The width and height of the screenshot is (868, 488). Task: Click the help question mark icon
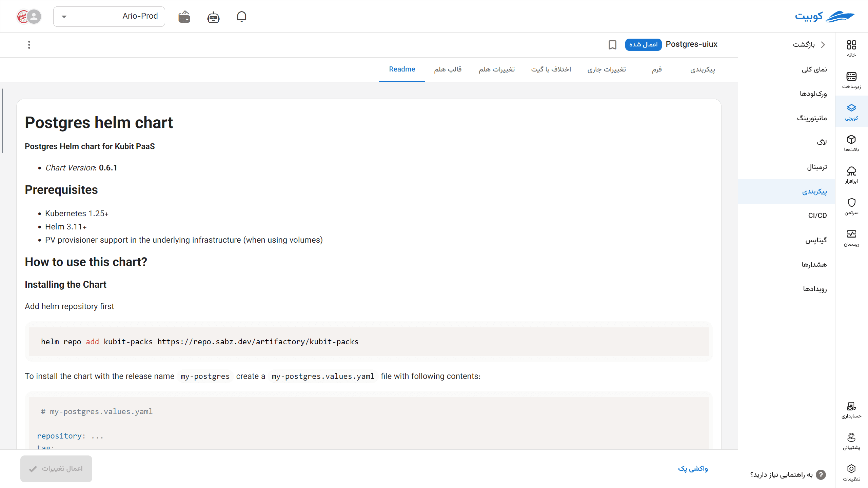pos(821,475)
